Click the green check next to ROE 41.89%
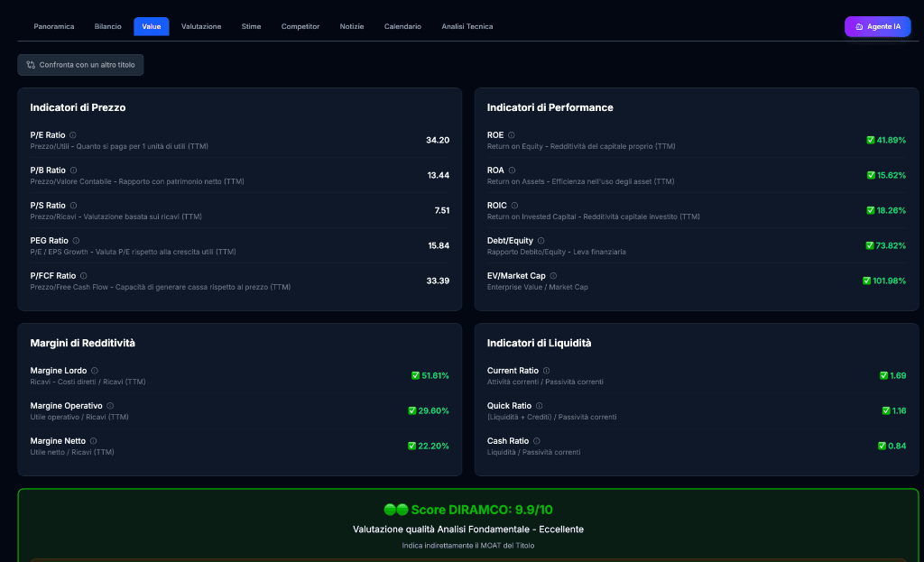 871,140
